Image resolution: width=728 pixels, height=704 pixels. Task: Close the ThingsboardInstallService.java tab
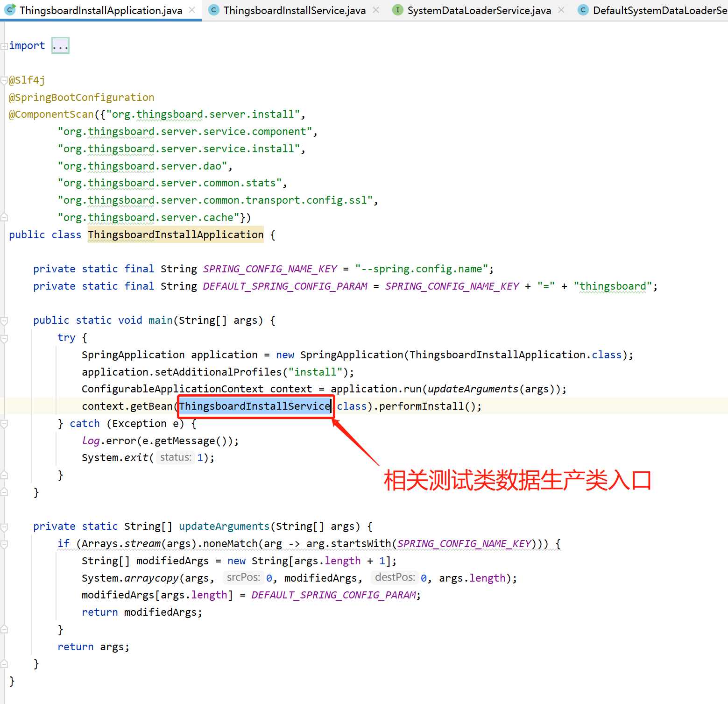375,10
